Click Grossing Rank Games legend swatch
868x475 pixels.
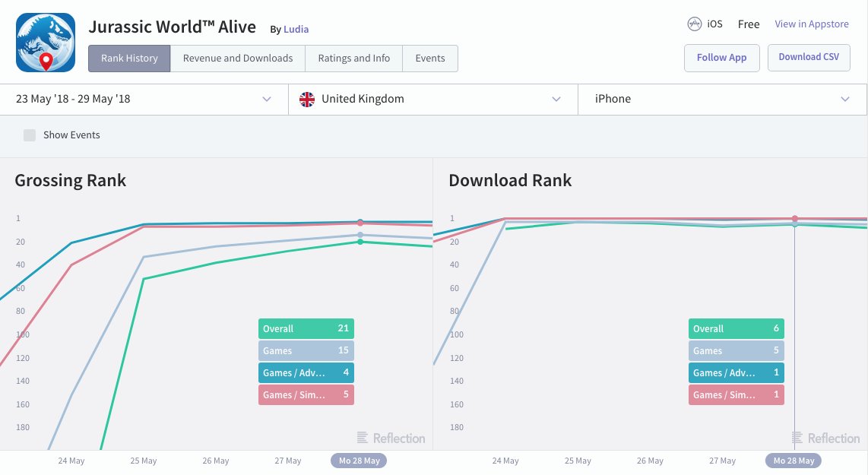(x=306, y=350)
